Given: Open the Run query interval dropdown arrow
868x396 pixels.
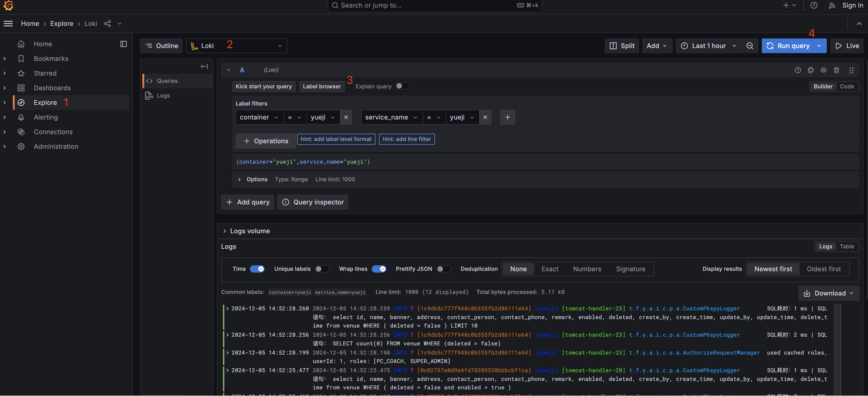Looking at the screenshot, I should click(819, 46).
